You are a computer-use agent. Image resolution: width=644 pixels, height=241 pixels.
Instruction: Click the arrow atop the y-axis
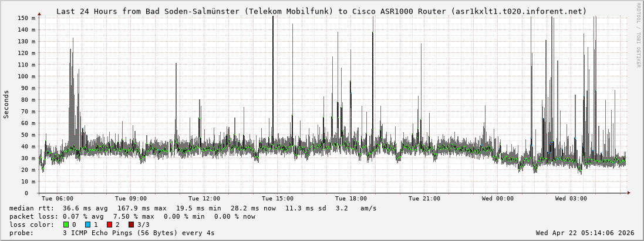[x=39, y=13]
